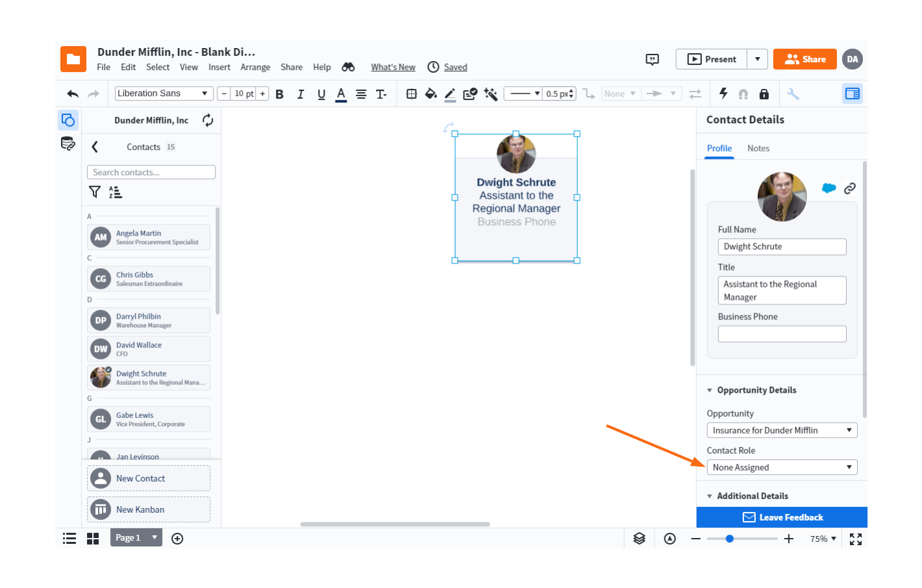Decrease font size with minus button
The image size is (922, 588).
tap(224, 93)
